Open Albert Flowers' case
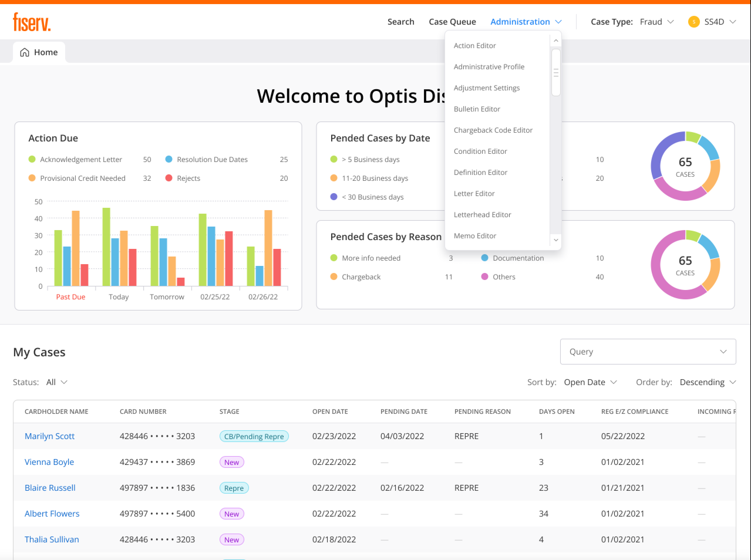The width and height of the screenshot is (751, 560). [x=52, y=513]
